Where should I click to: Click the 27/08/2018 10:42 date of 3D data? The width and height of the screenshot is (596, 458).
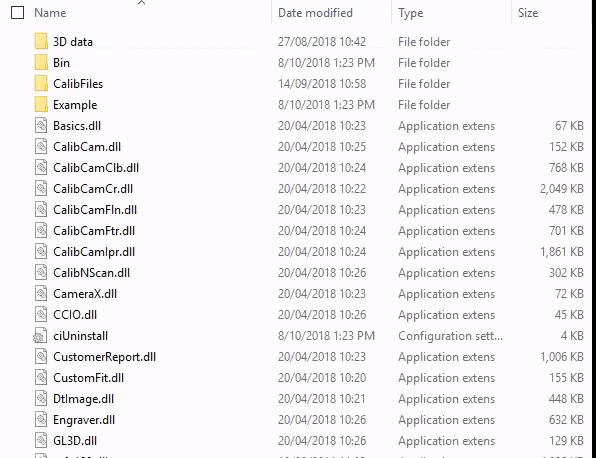coord(322,42)
